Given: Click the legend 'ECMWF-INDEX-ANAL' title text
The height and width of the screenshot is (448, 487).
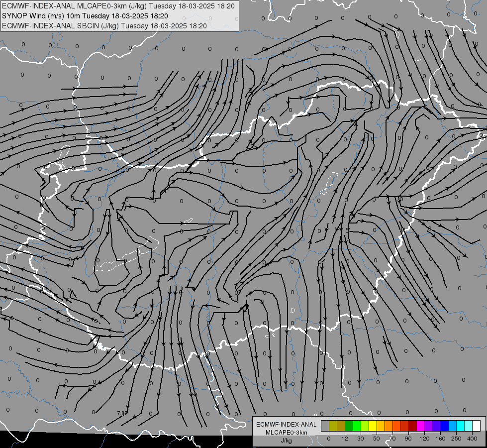Looking at the screenshot, I should [287, 425].
